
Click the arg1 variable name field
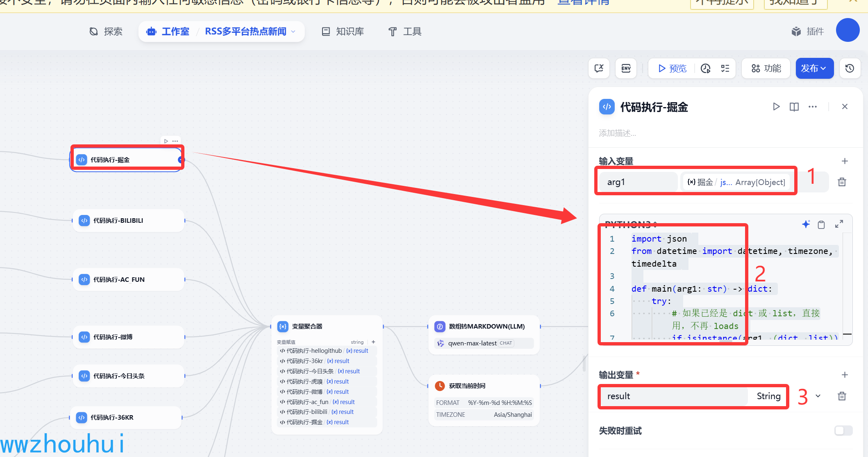638,182
